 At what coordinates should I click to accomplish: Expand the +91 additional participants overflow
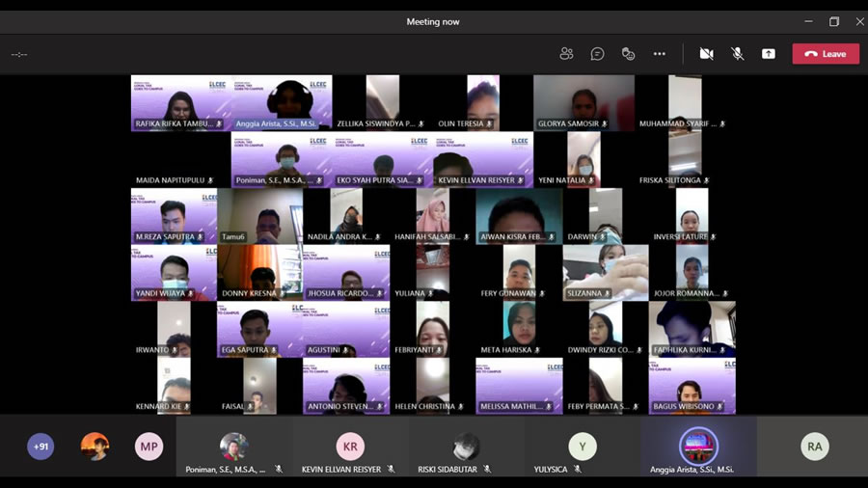pos(41,447)
